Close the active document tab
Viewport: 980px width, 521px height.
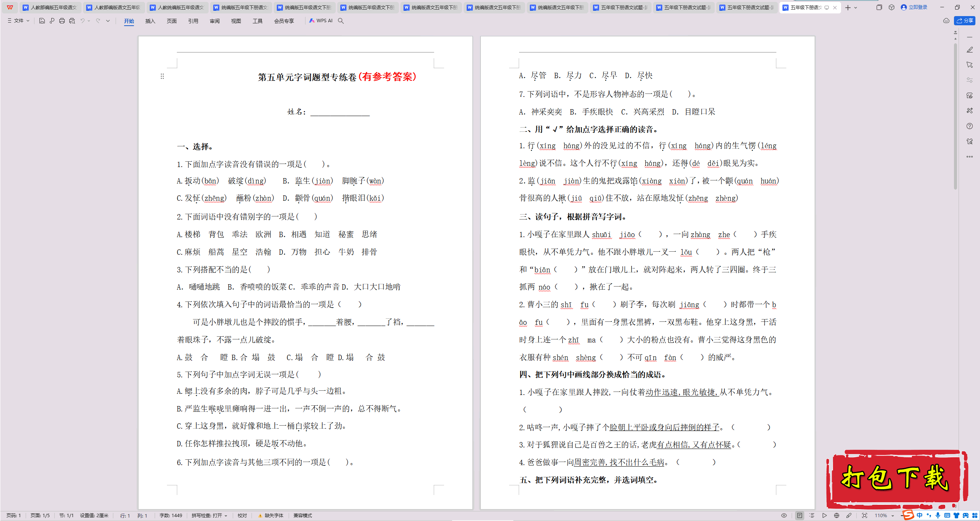coord(835,8)
